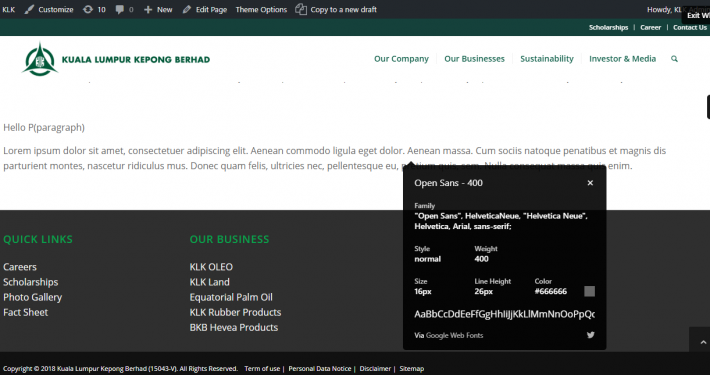Open Customize in the admin bar
Viewport: 710px width, 375px height.
tap(49, 10)
